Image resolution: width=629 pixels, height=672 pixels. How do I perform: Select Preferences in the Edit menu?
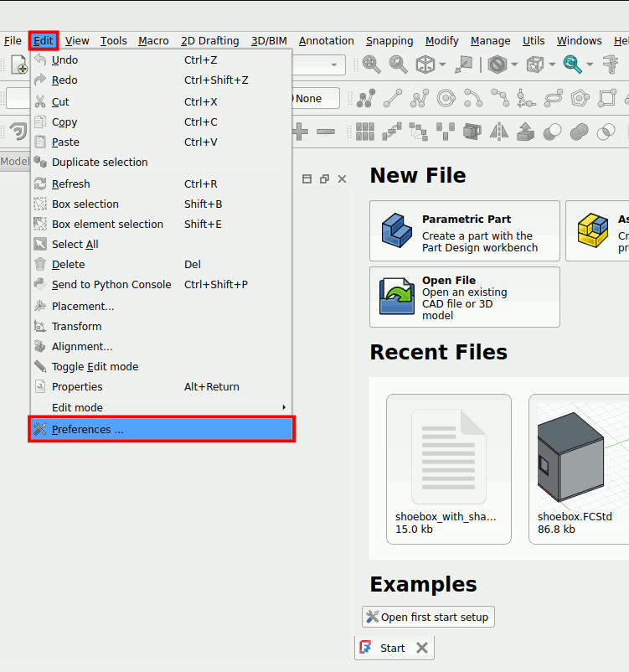point(87,429)
